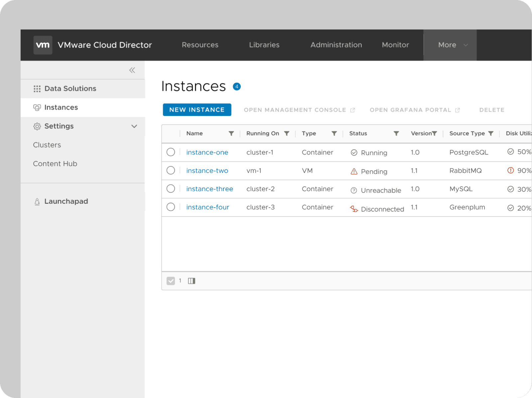The image size is (532, 398).
Task: Click the Running status check icon
Action: (354, 153)
